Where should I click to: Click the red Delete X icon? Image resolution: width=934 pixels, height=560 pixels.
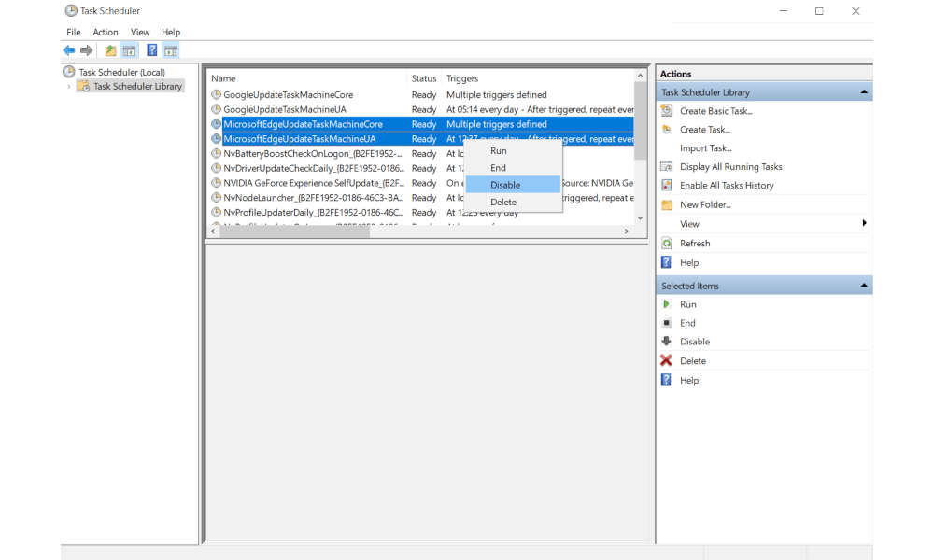[x=667, y=360]
